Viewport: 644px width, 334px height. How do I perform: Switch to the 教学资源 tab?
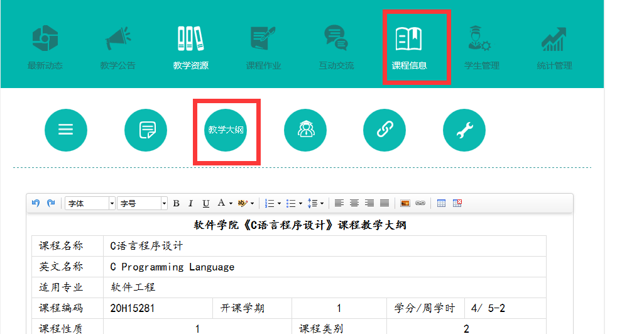[191, 48]
